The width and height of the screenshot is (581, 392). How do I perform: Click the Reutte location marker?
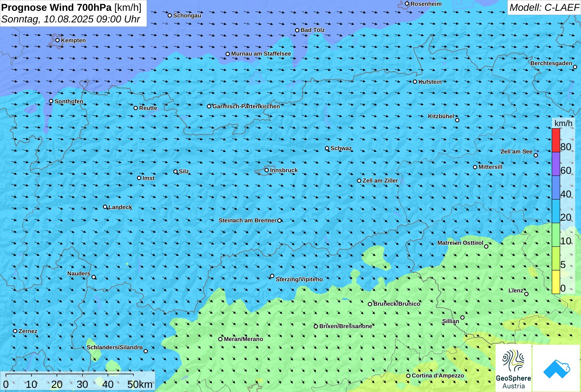point(136,108)
